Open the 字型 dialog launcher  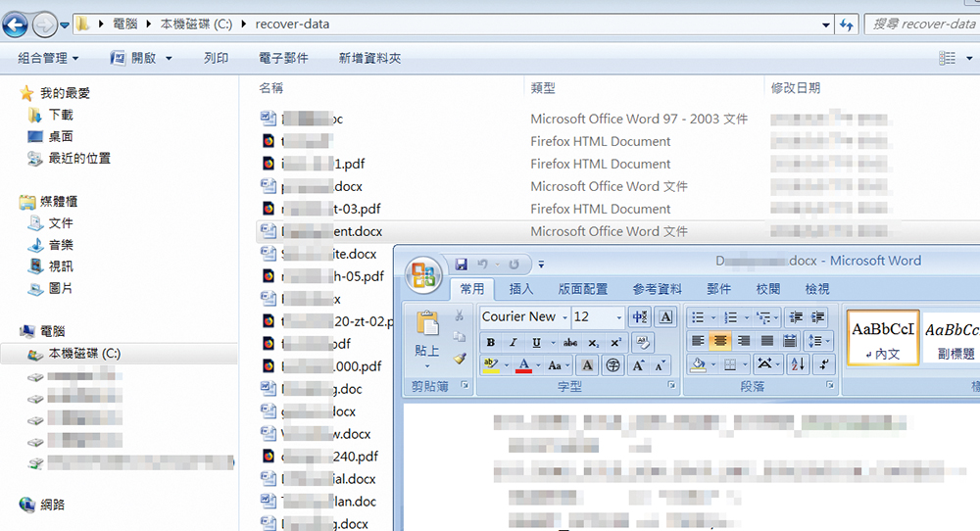tap(671, 385)
